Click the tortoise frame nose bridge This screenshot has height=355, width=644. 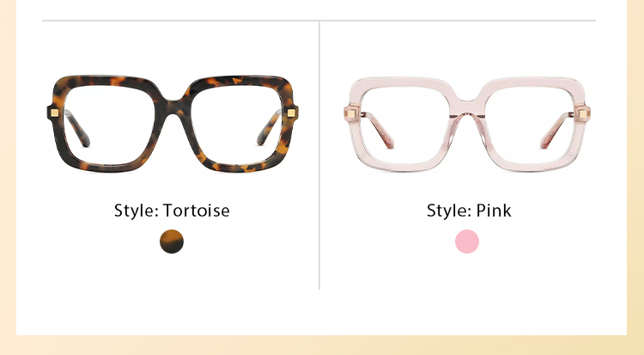pyautogui.click(x=173, y=106)
